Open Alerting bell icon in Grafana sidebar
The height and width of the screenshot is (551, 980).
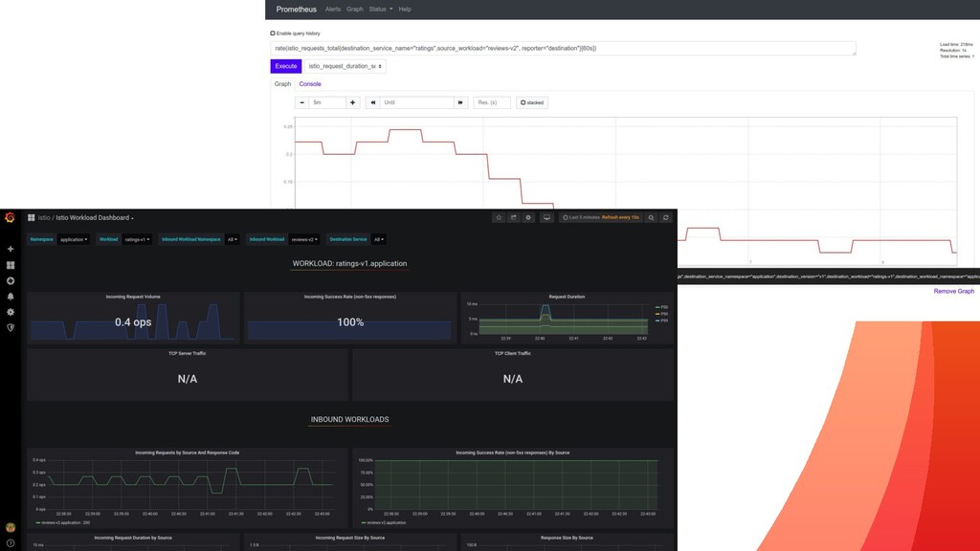[11, 297]
